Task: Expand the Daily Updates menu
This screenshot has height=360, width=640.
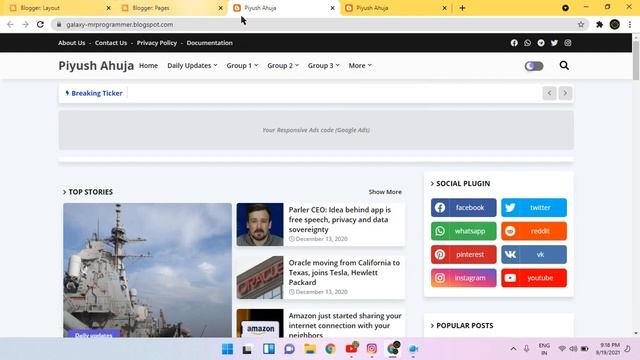Action: click(192, 65)
